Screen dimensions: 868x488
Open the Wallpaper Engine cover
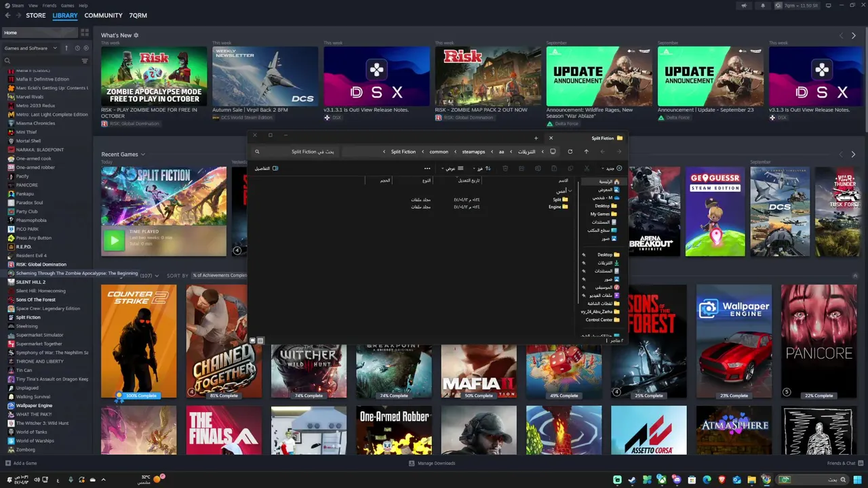coord(734,341)
